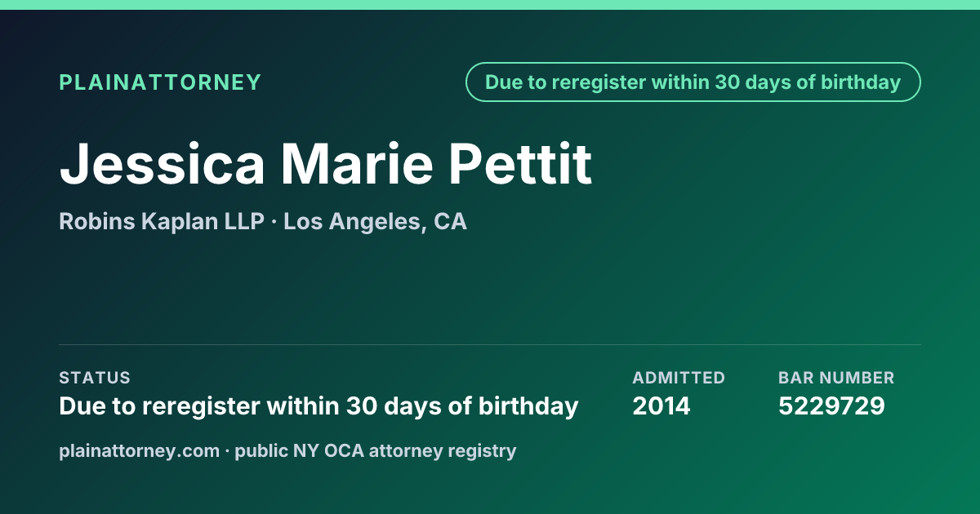Click the dot separator after plainattorney.com
Viewport: 980px width, 514px height.
pos(227,450)
